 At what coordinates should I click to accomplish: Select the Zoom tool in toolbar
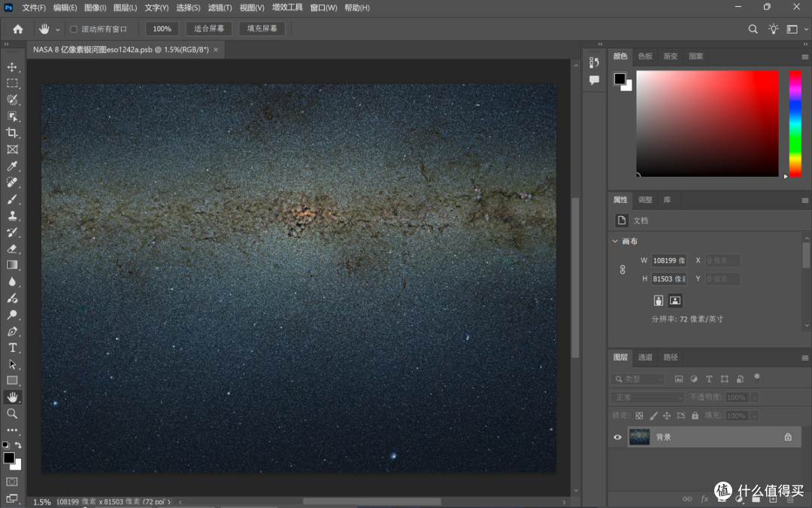pos(12,414)
